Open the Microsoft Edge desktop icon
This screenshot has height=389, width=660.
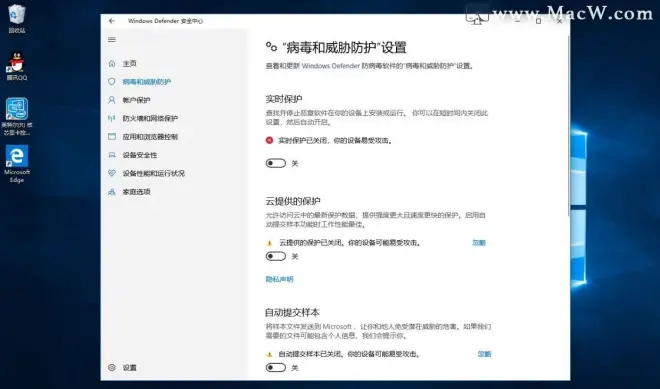[x=17, y=164]
